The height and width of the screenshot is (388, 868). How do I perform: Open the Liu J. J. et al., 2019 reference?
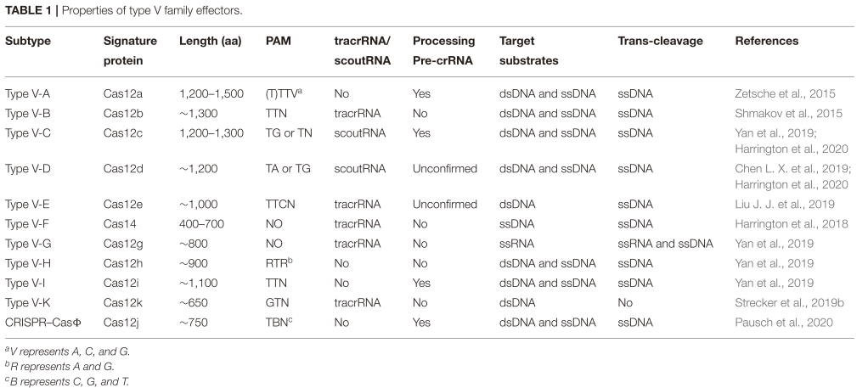tap(784, 205)
